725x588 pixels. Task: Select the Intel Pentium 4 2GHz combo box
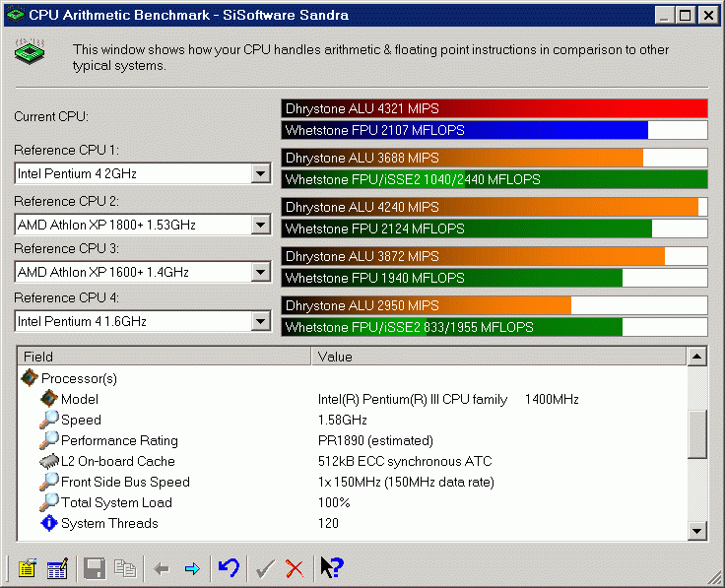click(x=143, y=173)
